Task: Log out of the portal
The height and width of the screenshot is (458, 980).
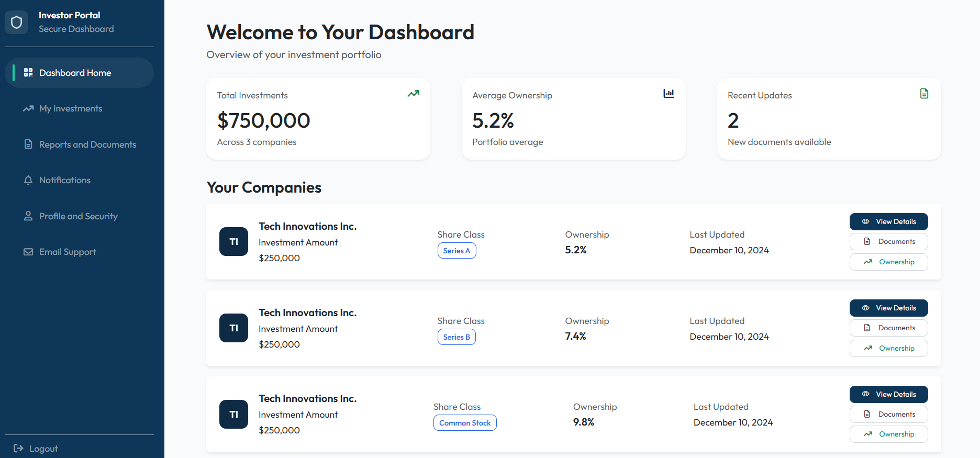Action: [x=36, y=449]
